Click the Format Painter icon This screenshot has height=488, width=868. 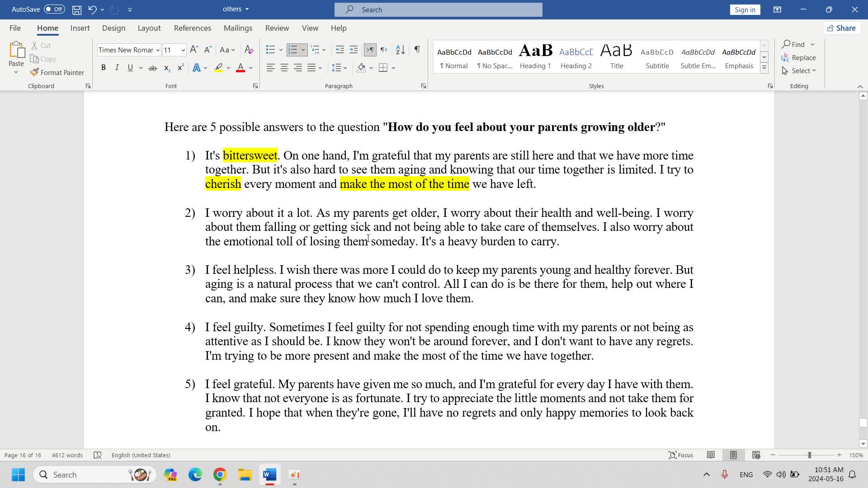click(x=34, y=72)
